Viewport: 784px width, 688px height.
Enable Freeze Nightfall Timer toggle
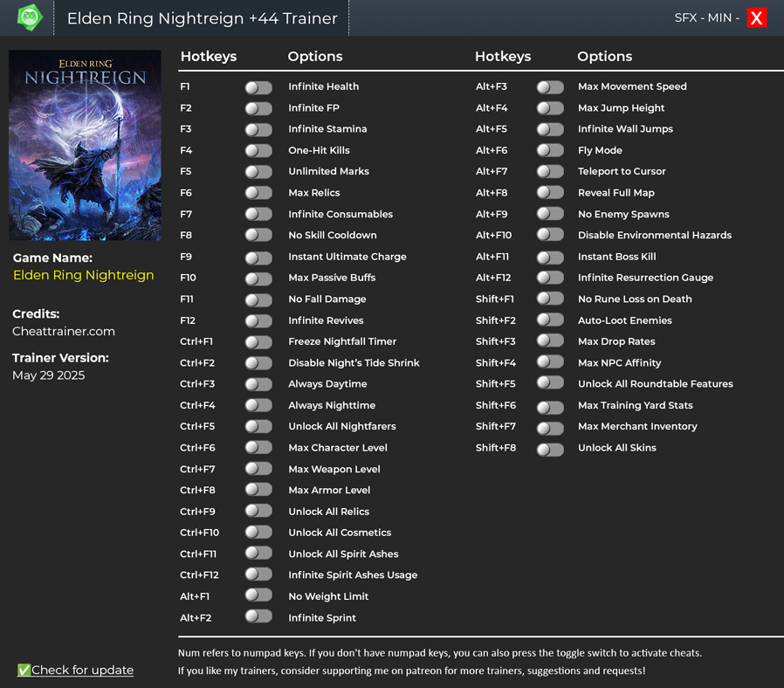(258, 342)
